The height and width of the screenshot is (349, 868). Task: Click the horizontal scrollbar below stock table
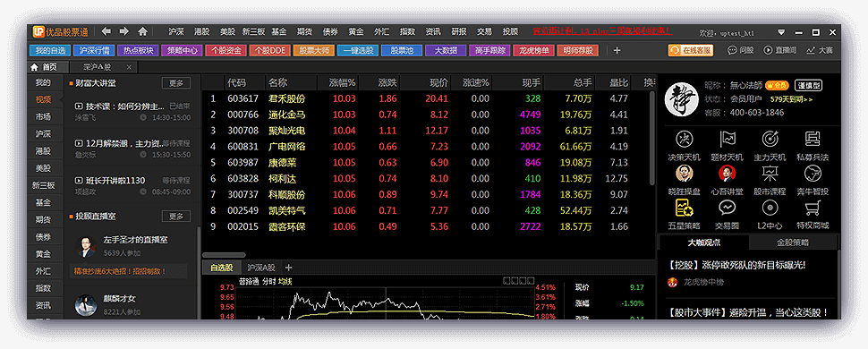pos(224,255)
